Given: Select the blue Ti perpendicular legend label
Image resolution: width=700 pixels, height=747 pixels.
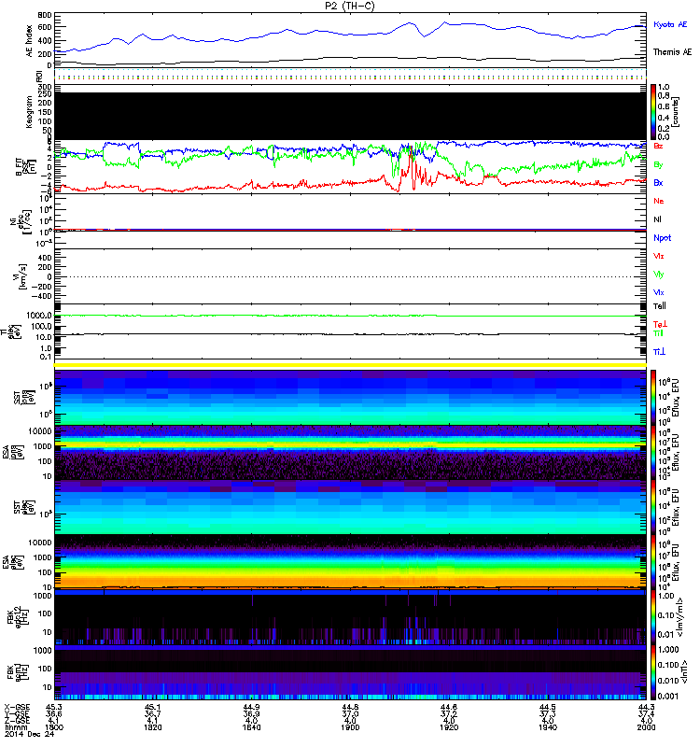Looking at the screenshot, I should pyautogui.click(x=659, y=352).
